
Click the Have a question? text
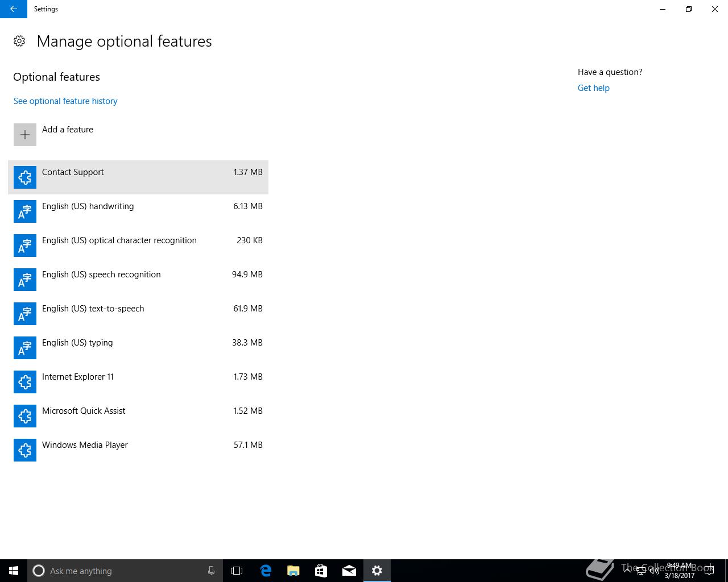610,72
